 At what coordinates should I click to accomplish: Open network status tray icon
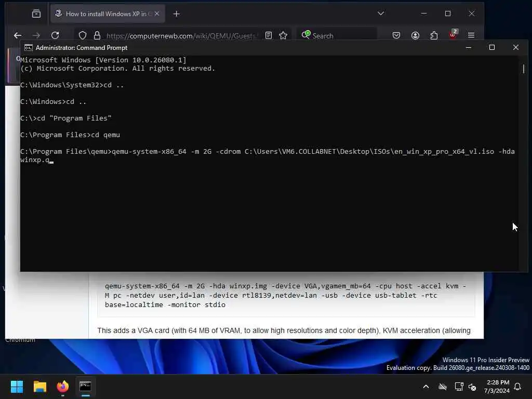point(459,387)
